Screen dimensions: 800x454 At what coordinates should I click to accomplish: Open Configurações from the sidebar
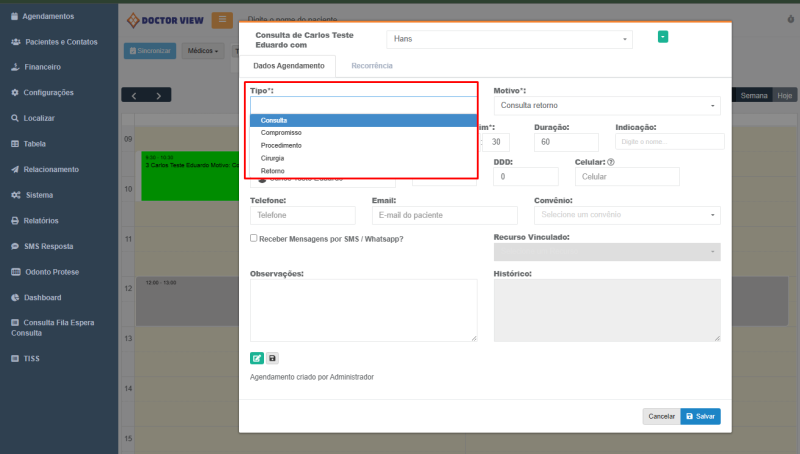pos(49,93)
